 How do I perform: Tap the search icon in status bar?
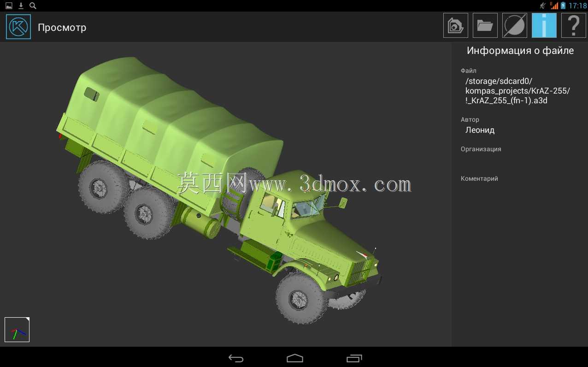click(x=33, y=6)
